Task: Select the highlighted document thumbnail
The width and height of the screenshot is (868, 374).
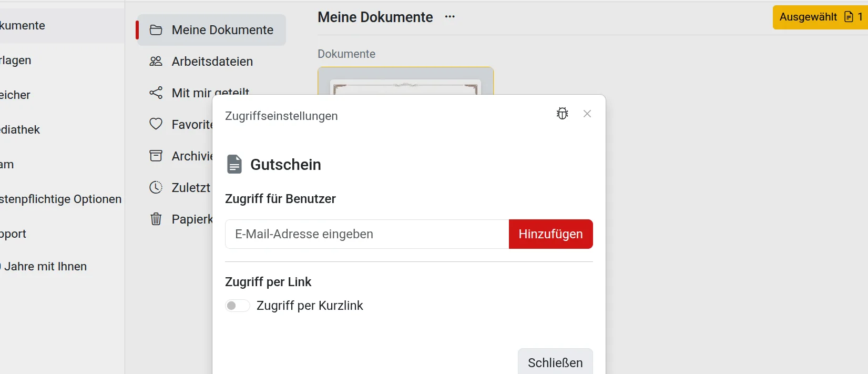Action: point(405,81)
